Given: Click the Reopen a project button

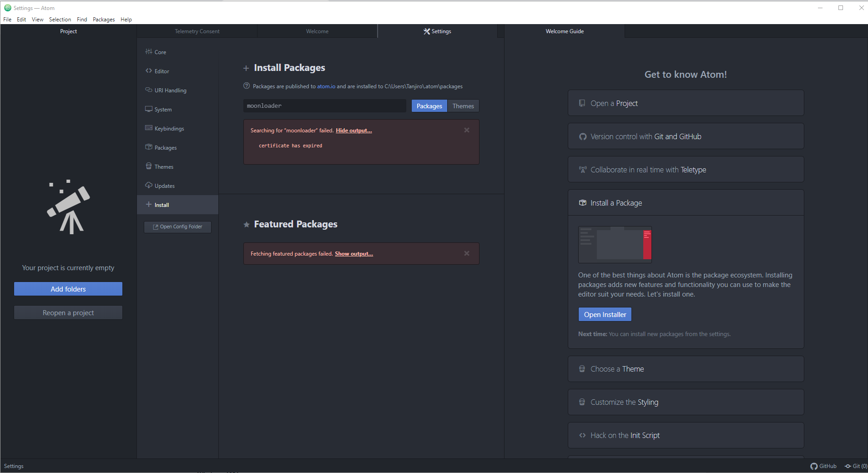Looking at the screenshot, I should 68,312.
